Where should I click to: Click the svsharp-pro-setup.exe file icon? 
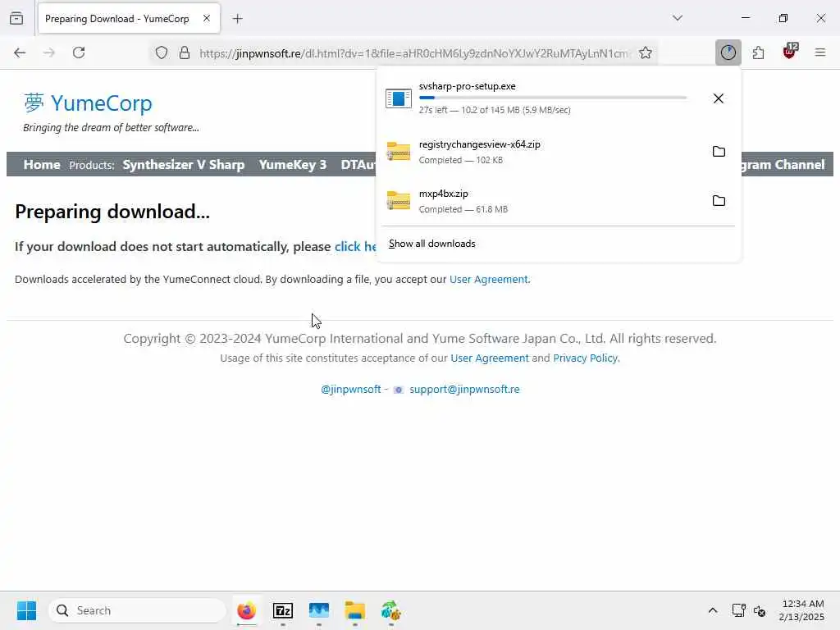(x=399, y=98)
